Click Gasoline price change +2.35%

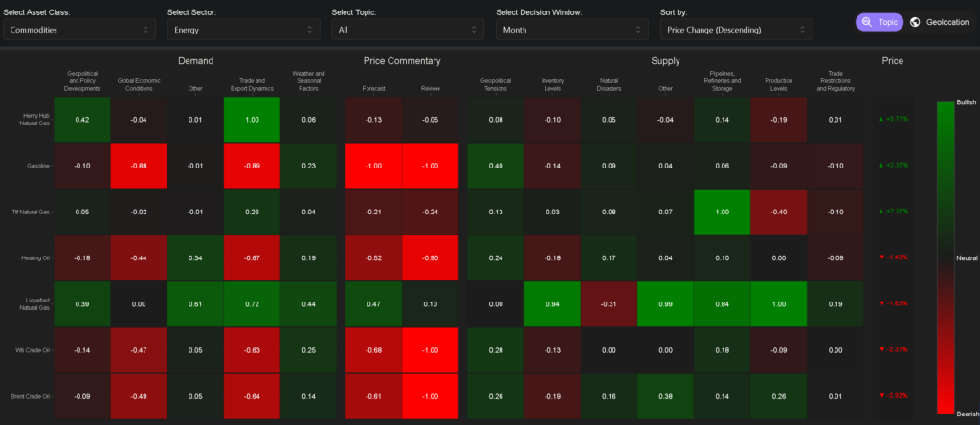click(893, 165)
